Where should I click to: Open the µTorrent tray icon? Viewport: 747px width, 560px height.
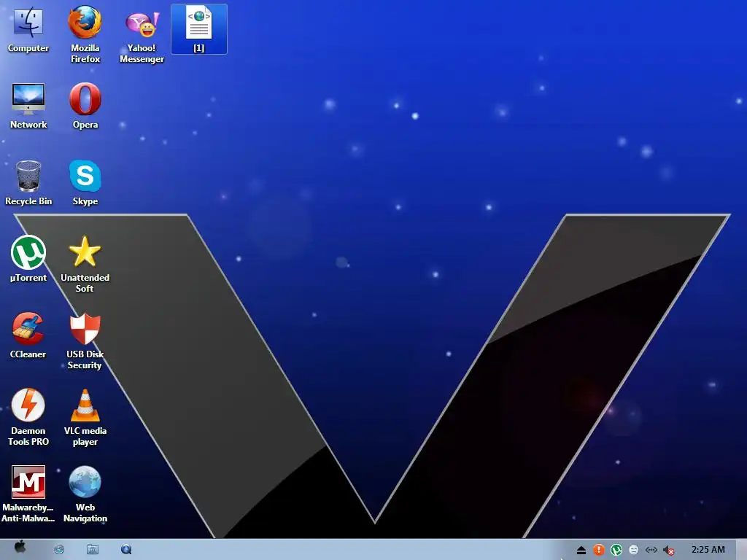pos(616,550)
